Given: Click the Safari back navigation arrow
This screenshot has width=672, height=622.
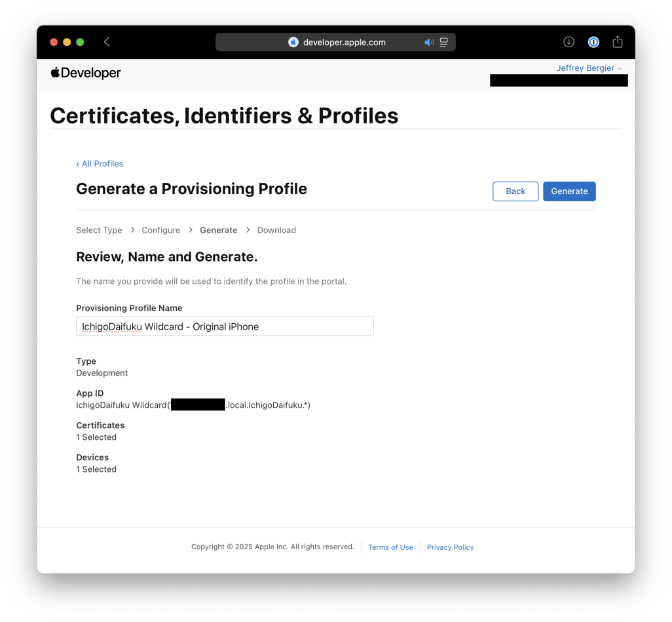Looking at the screenshot, I should 107,42.
